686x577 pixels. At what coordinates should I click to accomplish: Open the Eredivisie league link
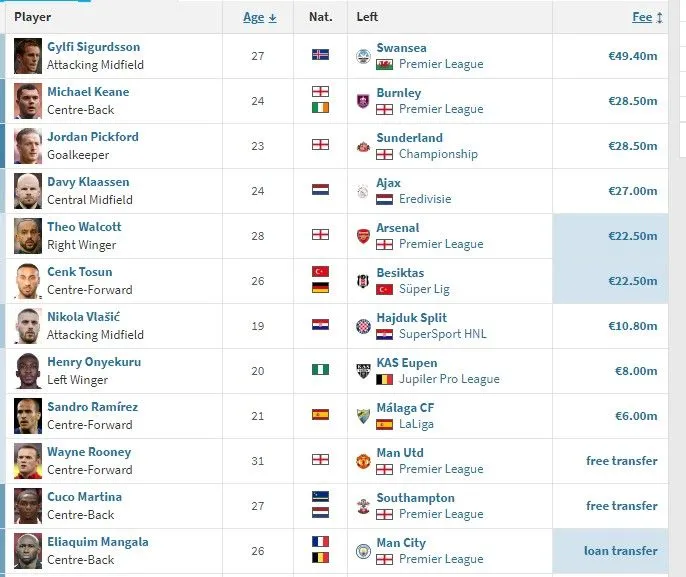[424, 199]
